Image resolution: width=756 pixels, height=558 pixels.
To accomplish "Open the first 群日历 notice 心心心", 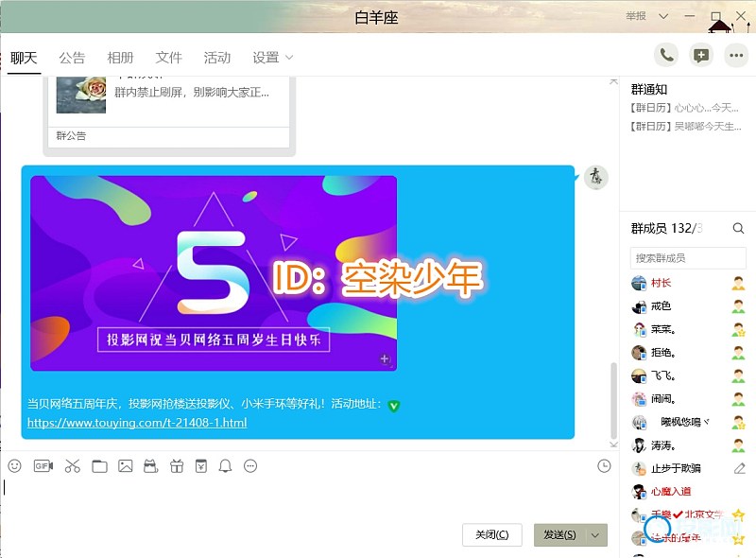I will 684,108.
